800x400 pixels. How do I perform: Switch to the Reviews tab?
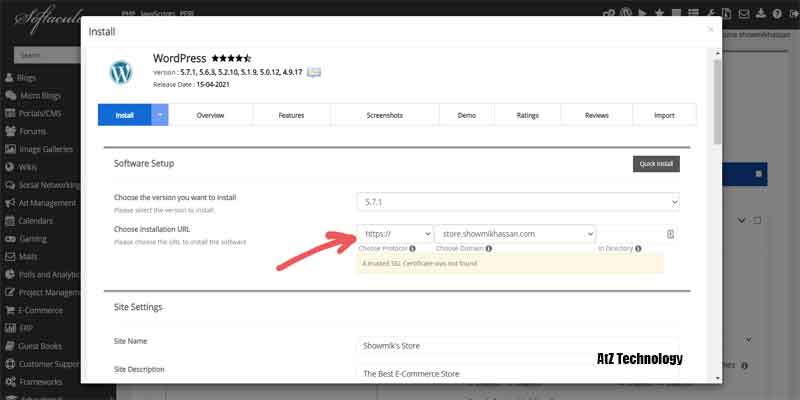pos(597,115)
